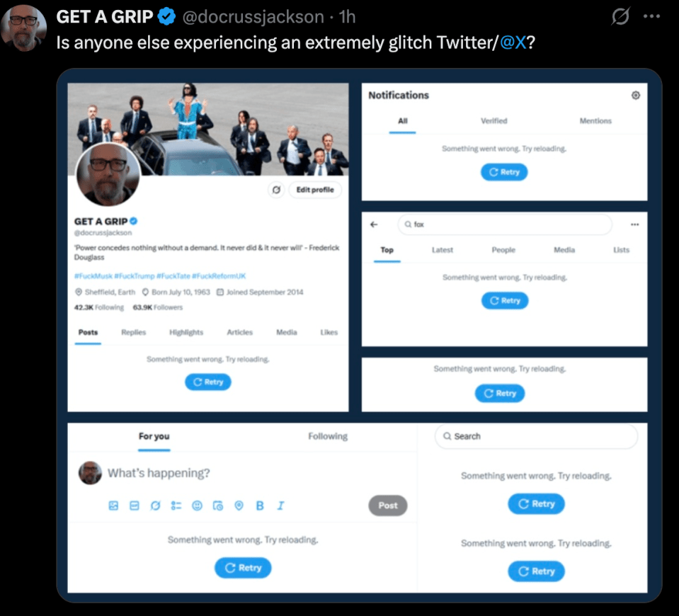
Task: Click the poll icon in composer
Action: [176, 506]
